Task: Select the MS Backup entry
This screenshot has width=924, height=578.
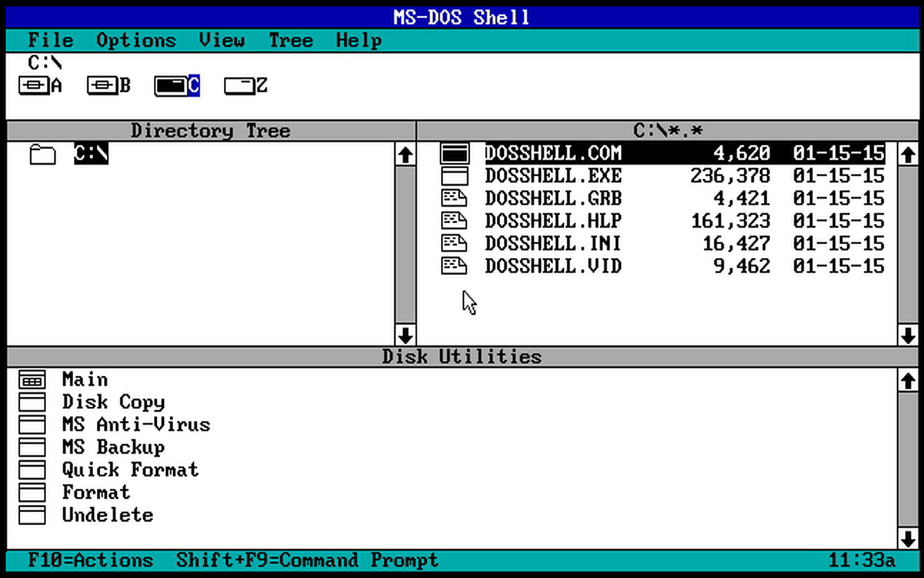Action: pyautogui.click(x=113, y=447)
